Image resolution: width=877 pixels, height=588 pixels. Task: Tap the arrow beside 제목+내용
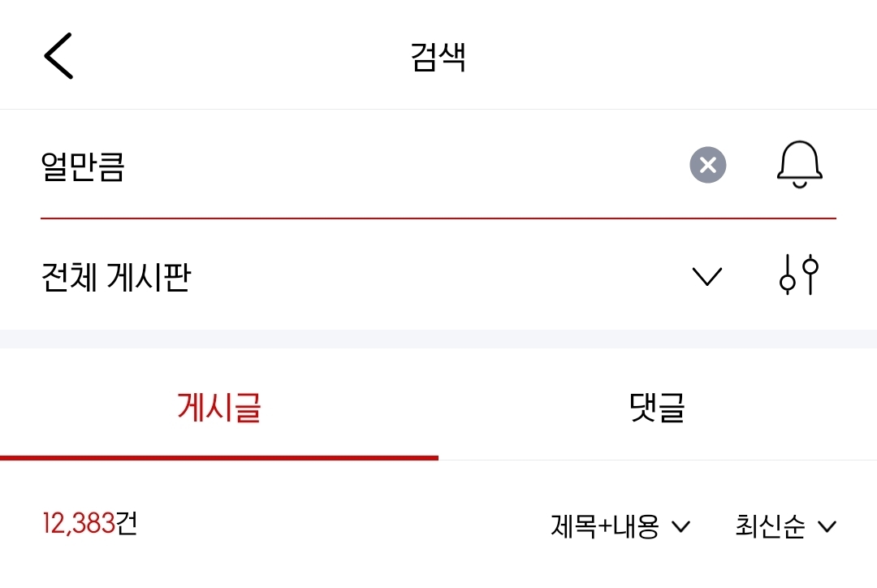pyautogui.click(x=680, y=526)
